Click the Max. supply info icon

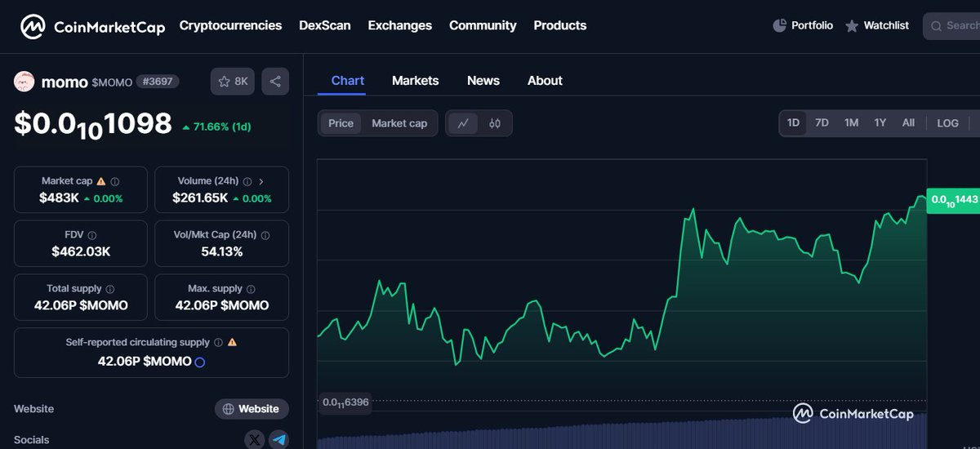pos(251,289)
